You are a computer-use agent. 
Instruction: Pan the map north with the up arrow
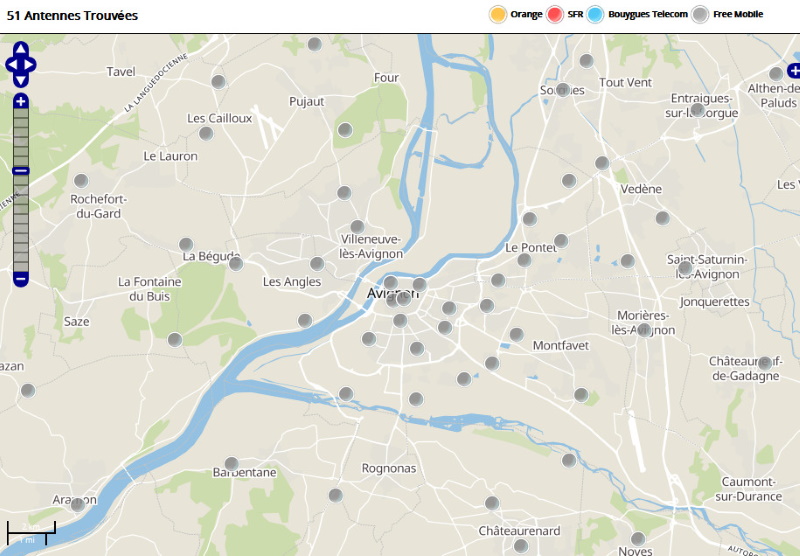(x=21, y=49)
